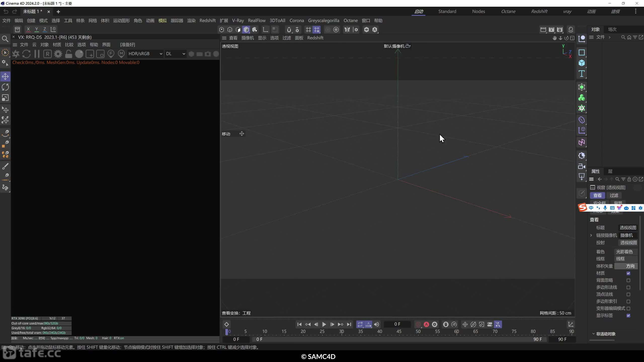Image resolution: width=644 pixels, height=362 pixels.
Task: Click the 标题 透视视图 input field
Action: click(628, 228)
